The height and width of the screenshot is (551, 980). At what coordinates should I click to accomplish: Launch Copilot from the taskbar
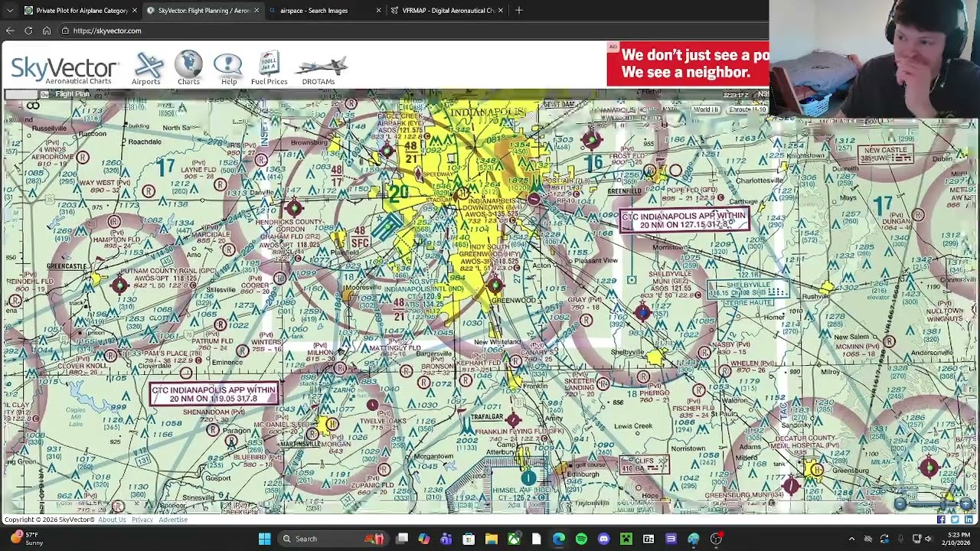click(x=424, y=539)
